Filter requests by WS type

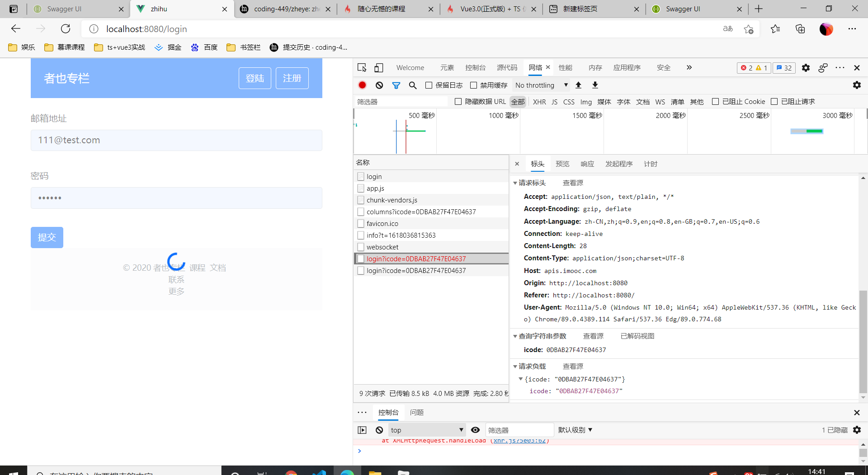[660, 102]
